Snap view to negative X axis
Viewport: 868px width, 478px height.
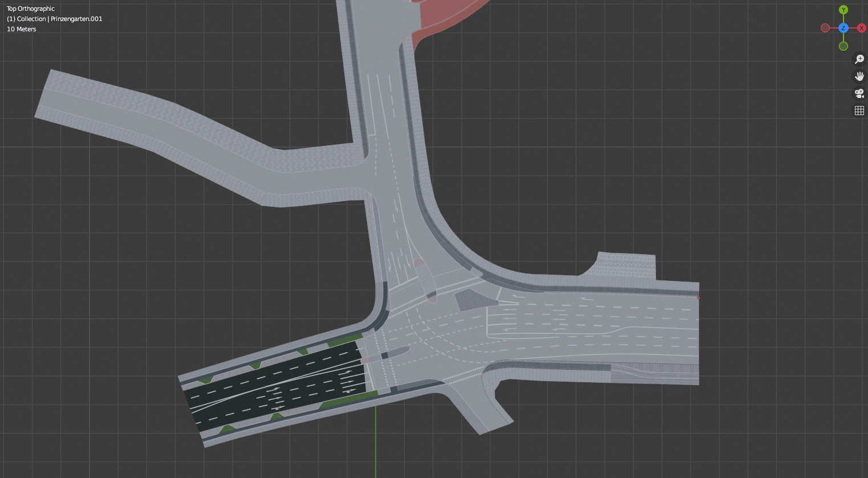pos(825,28)
